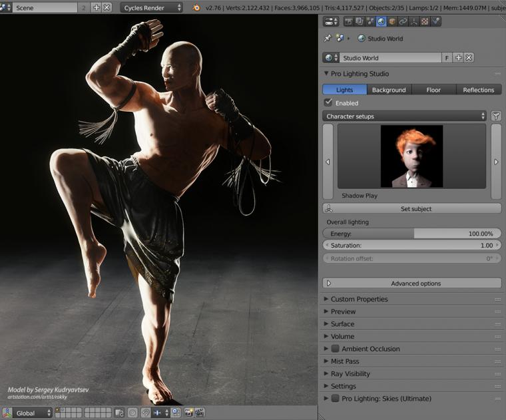Open the Texture properties checker icon

pos(425,22)
